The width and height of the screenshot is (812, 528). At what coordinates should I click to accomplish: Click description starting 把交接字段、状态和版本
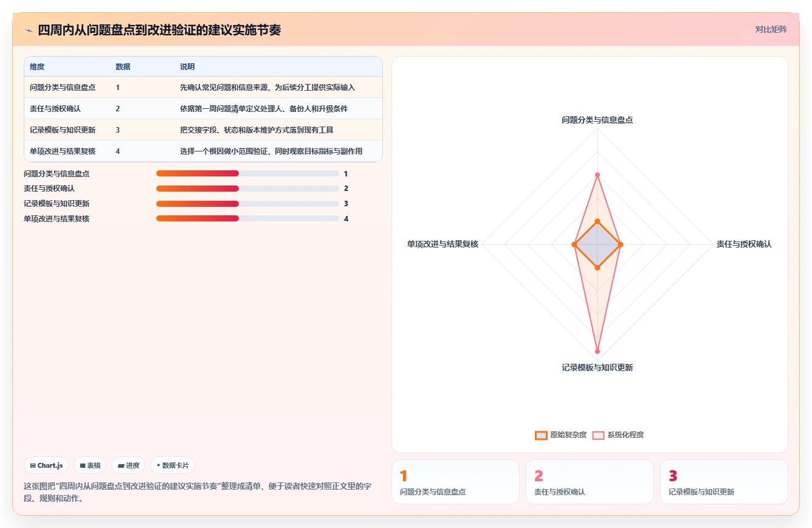pyautogui.click(x=256, y=130)
